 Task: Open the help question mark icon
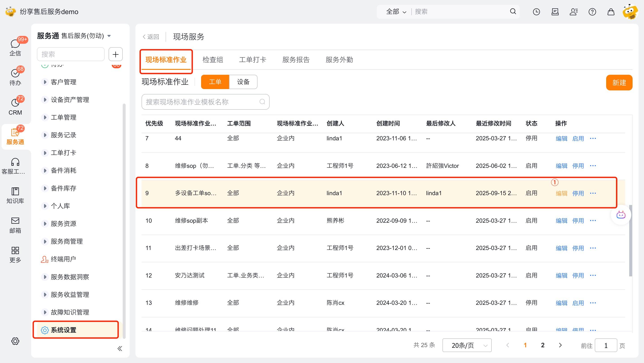[592, 12]
